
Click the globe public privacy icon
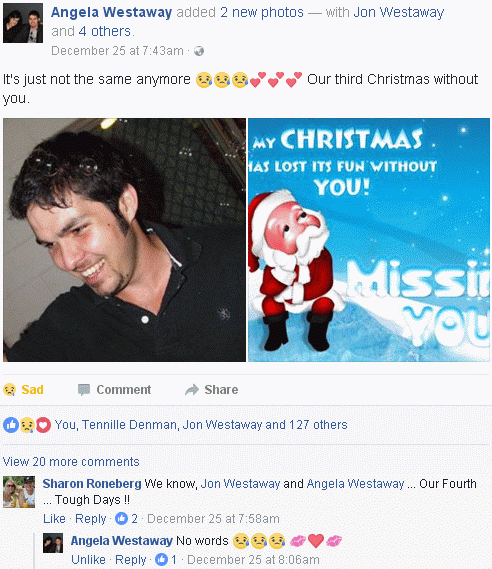click(199, 51)
